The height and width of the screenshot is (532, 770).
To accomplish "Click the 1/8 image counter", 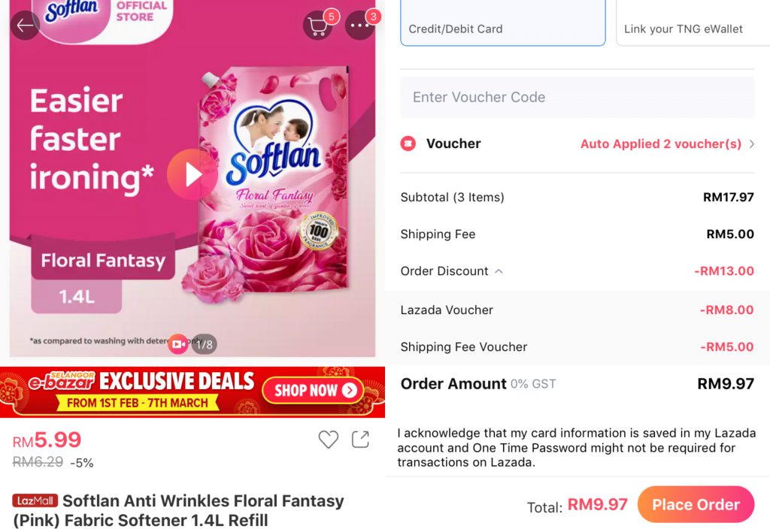I will coord(205,345).
